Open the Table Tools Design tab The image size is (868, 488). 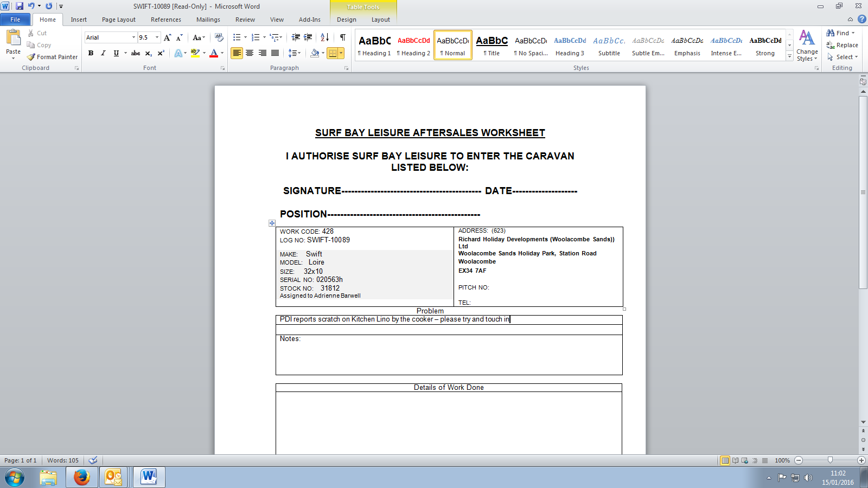pyautogui.click(x=347, y=20)
